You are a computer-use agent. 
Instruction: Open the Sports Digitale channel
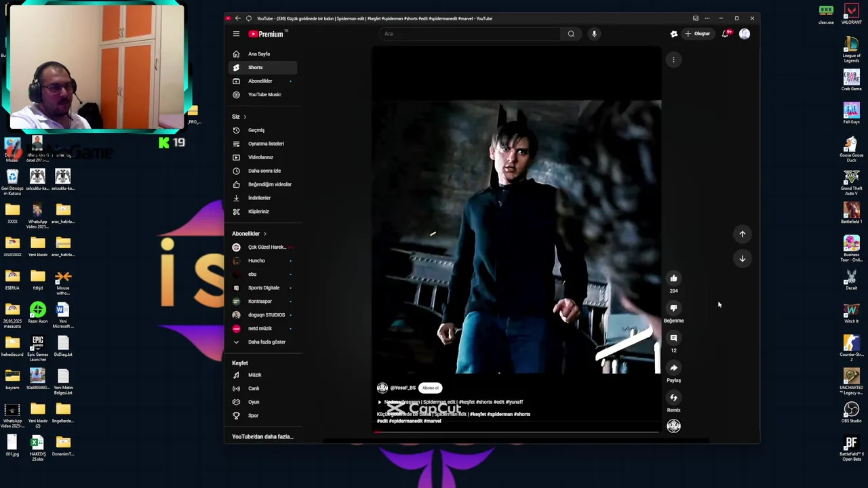click(263, 287)
